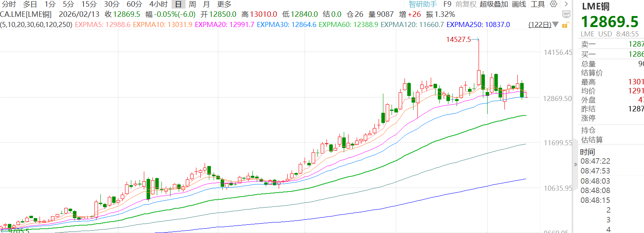The image size is (644, 233).
Task: Click the EXPMA20: 12991.7 indicator label
Action: (x=225, y=25)
